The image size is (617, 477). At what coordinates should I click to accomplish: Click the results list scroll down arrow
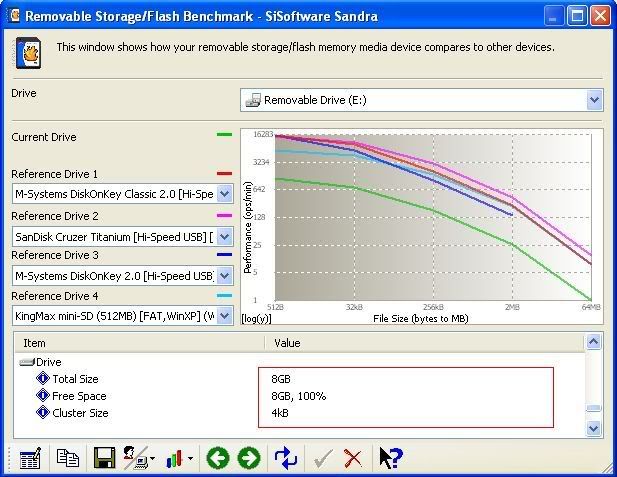[594, 428]
